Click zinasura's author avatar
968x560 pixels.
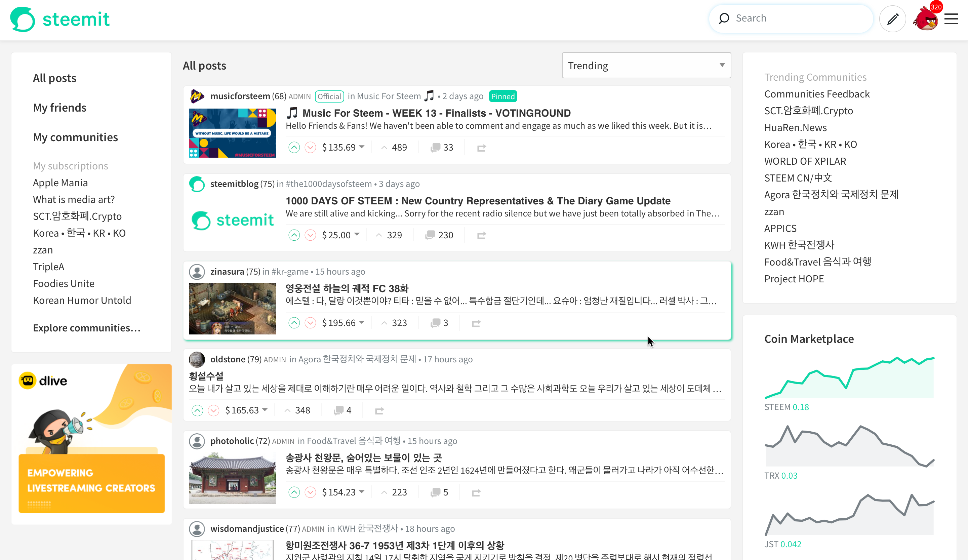click(197, 272)
